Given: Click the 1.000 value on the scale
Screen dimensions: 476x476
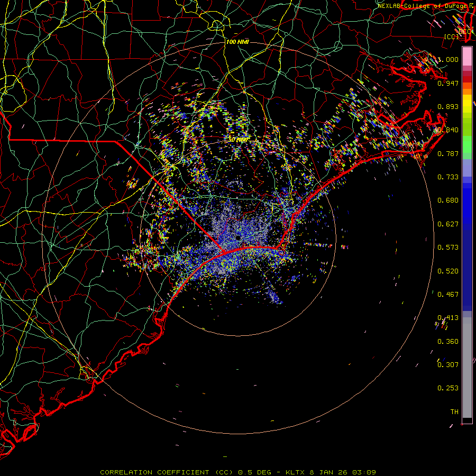Looking at the screenshot, I should click(x=448, y=59).
